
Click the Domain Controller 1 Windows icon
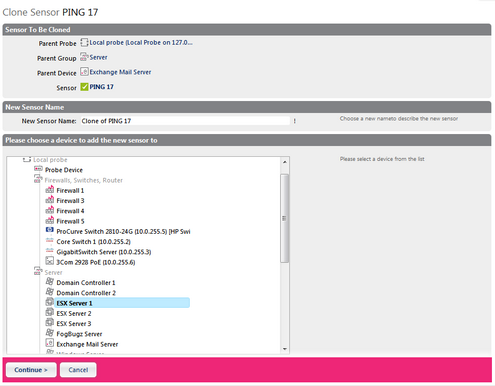coord(50,281)
